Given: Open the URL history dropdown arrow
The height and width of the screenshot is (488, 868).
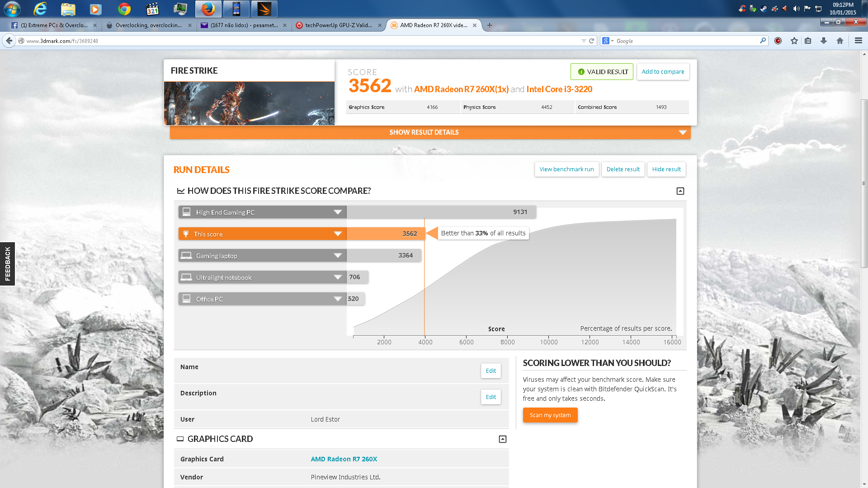Looking at the screenshot, I should (x=583, y=41).
